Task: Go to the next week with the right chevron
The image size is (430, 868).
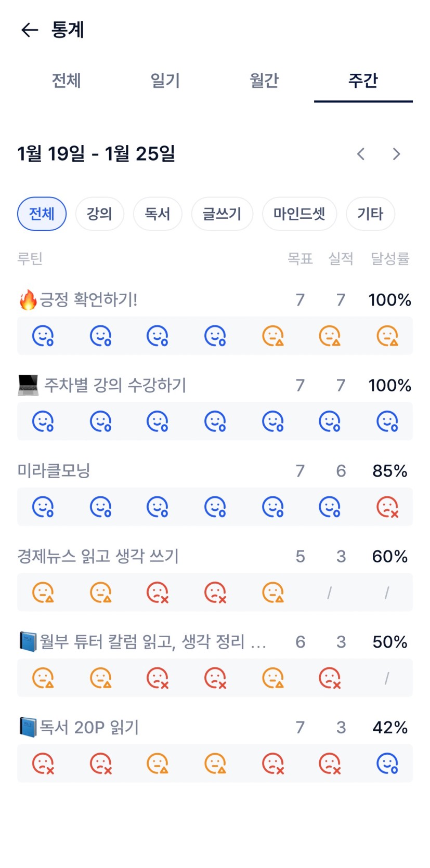Action: pos(396,154)
